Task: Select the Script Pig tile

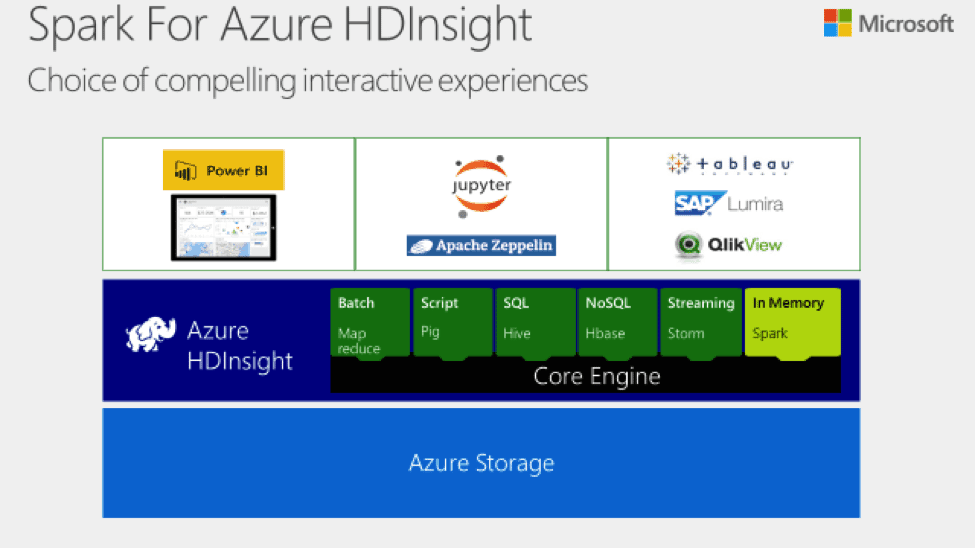Action: click(x=453, y=323)
